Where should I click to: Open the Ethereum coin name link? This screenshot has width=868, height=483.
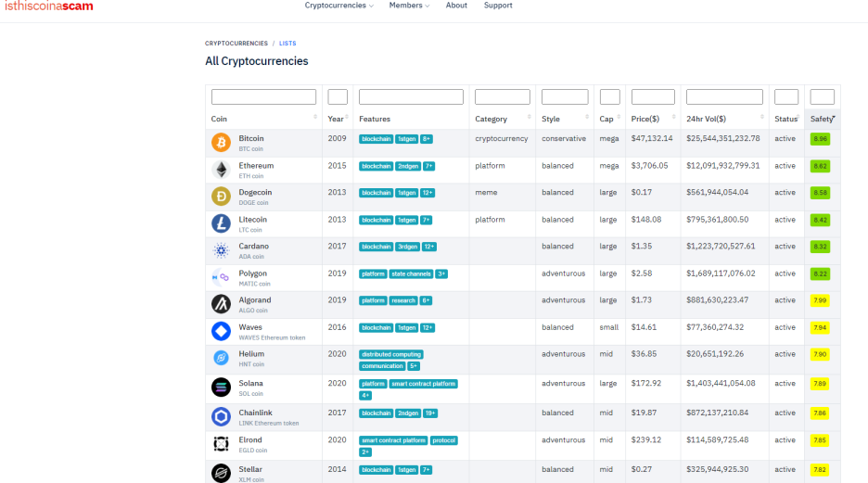(x=256, y=165)
